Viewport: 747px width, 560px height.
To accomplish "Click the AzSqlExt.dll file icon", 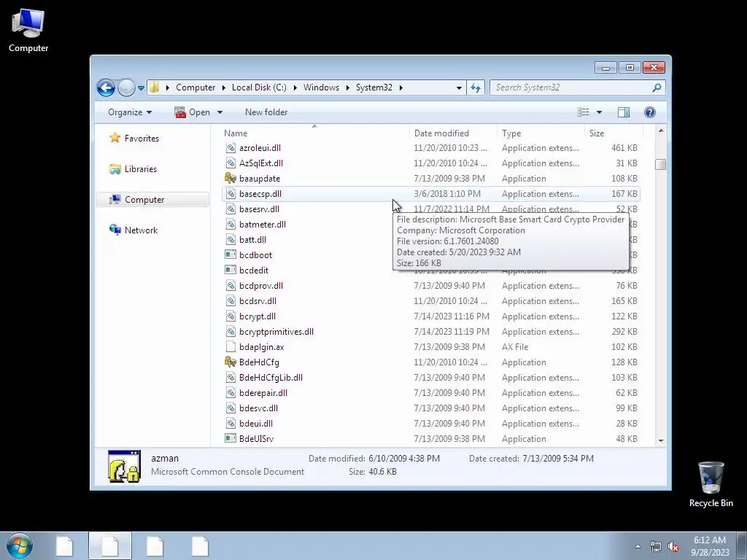I will (x=231, y=163).
